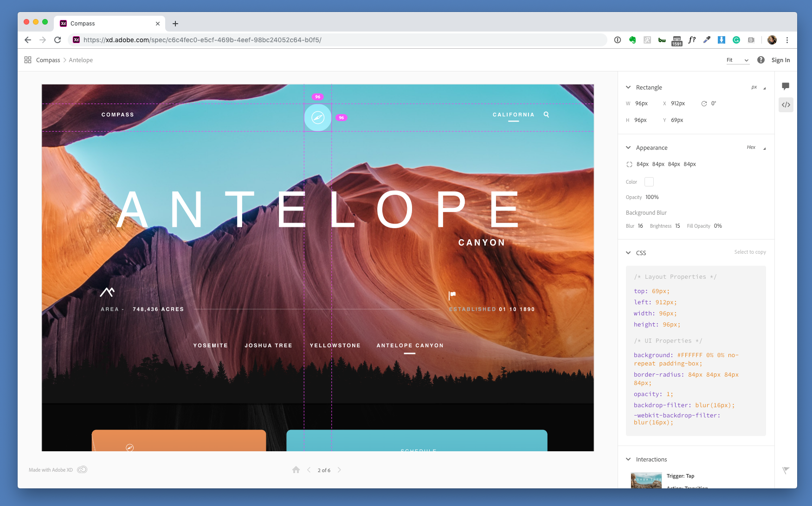Collapse the CSS section

[x=628, y=253]
